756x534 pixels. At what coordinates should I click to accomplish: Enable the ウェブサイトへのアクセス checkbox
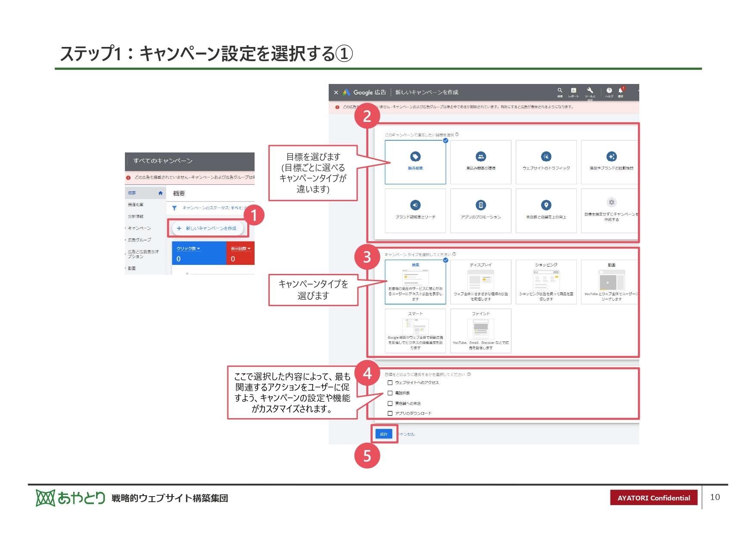(x=391, y=382)
